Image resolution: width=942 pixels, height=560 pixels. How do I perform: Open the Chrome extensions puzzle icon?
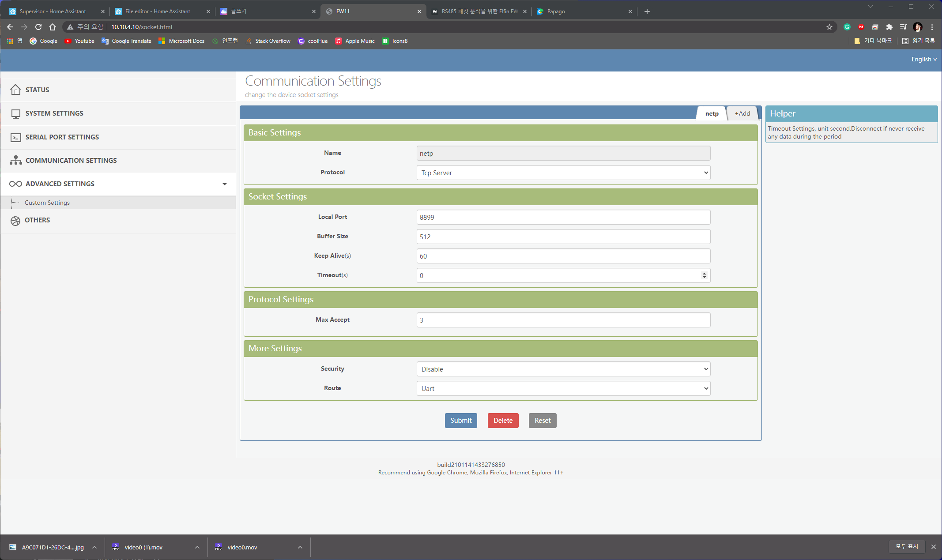889,27
